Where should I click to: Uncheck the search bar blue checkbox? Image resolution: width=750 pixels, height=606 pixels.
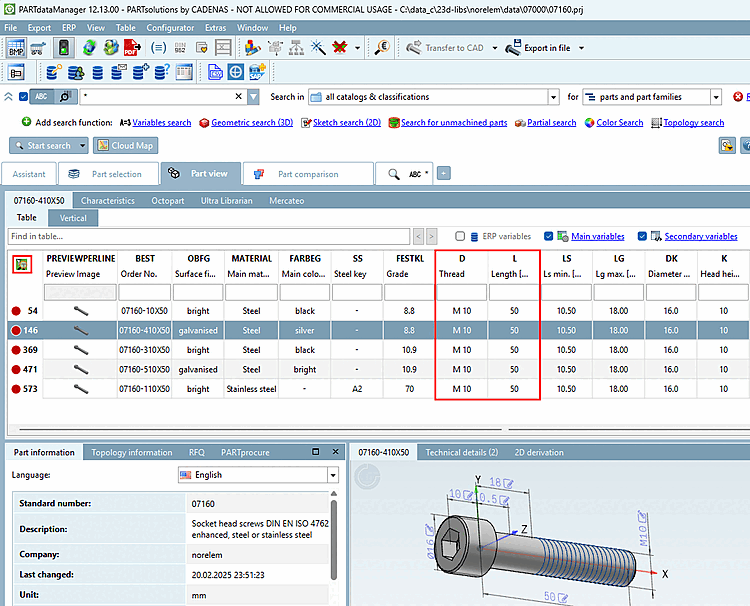point(23,97)
